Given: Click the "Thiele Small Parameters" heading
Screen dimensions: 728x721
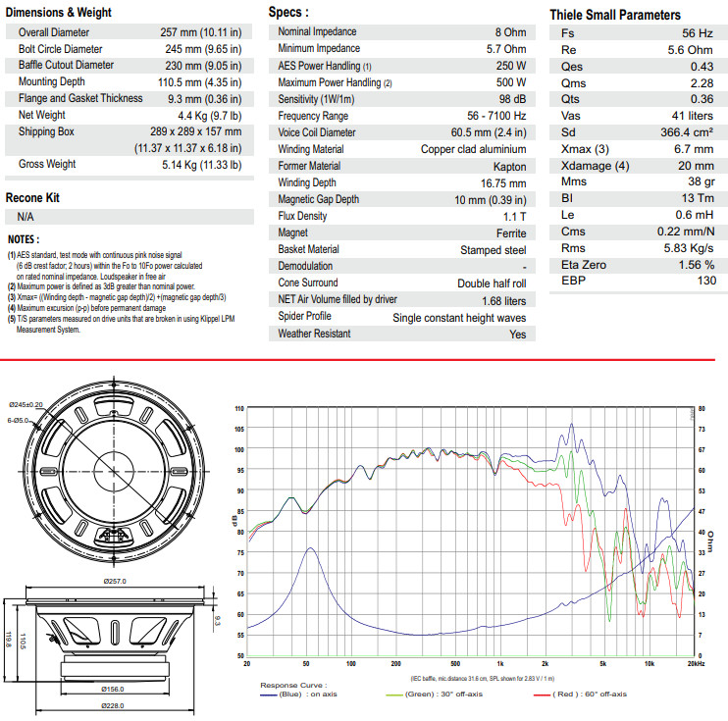Looking at the screenshot, I should click(615, 16).
